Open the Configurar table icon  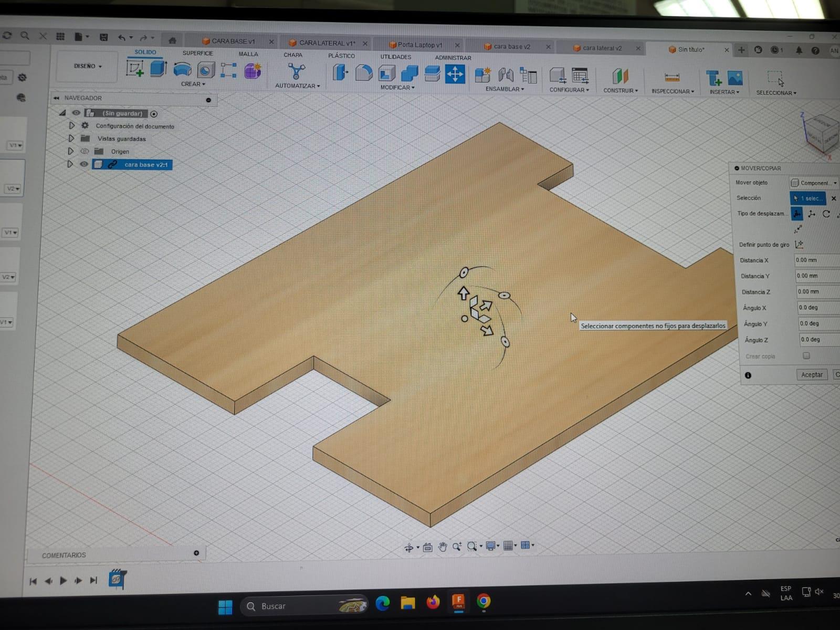pos(580,77)
